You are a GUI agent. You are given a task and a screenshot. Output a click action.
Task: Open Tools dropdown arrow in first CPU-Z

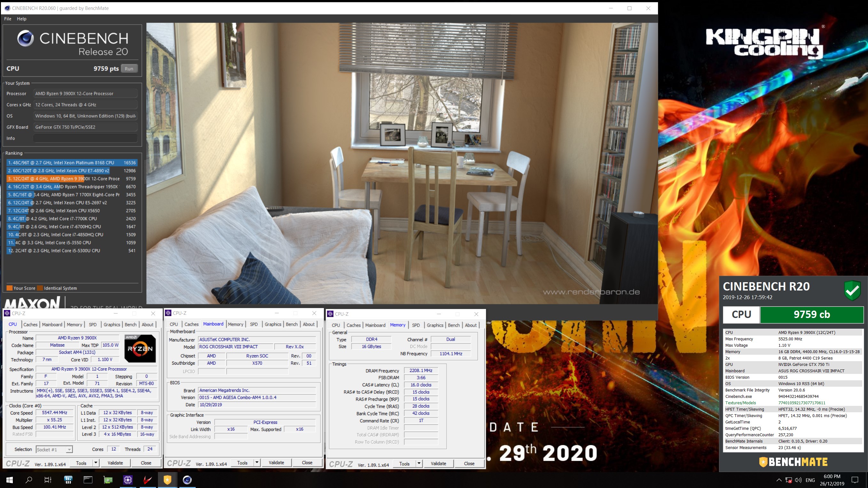[96, 463]
